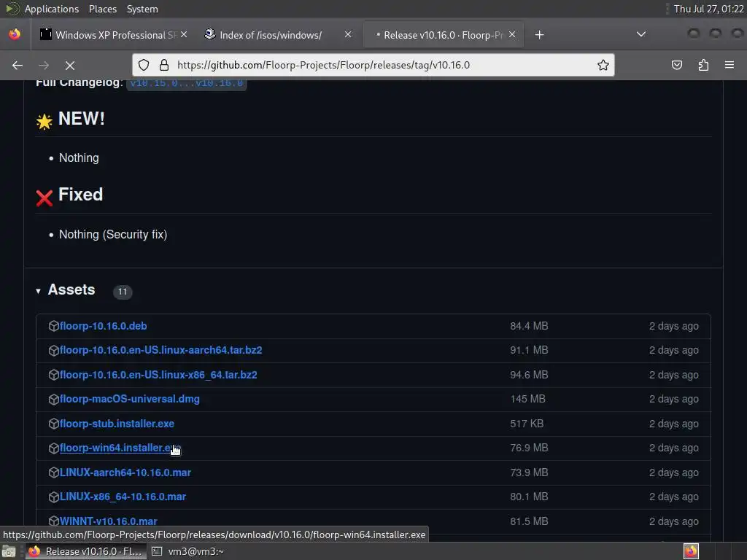Collapse the Assets section triangle
747x560 pixels.
[38, 291]
